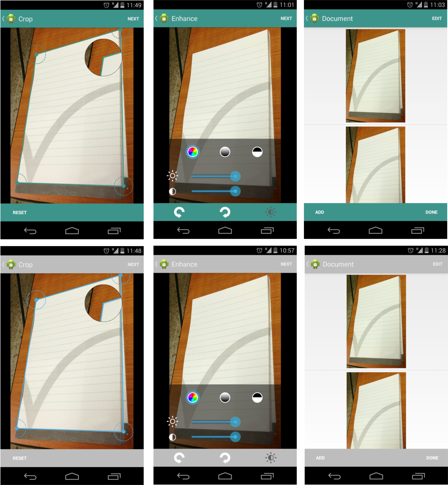Tap the Android app icon in the Crop toolbar
The width and height of the screenshot is (448, 485).
pos(11,18)
